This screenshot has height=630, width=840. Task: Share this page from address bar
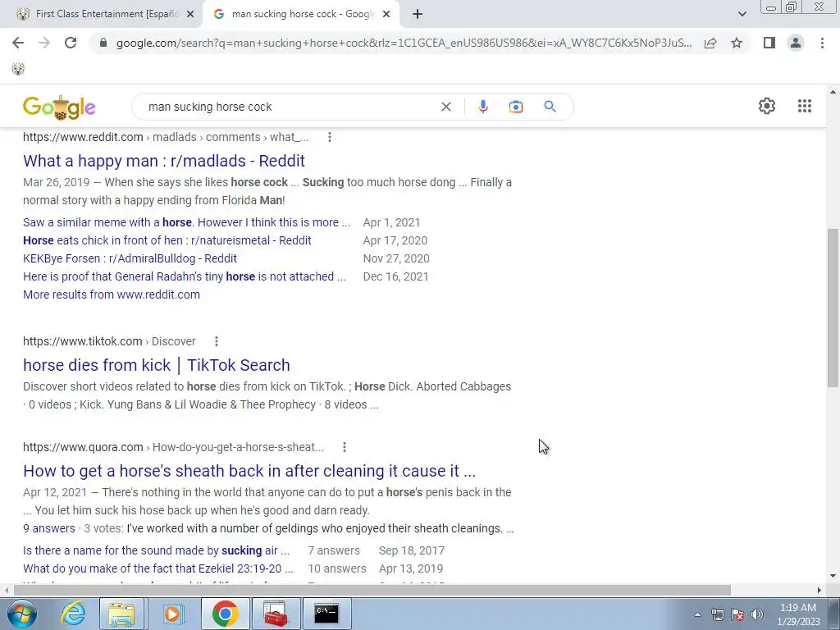click(710, 43)
